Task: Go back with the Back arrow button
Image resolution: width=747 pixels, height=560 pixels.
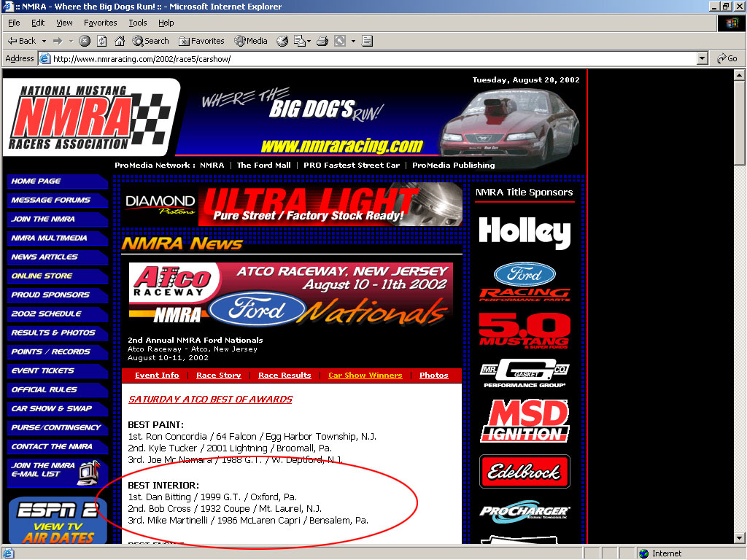Action: (21, 41)
